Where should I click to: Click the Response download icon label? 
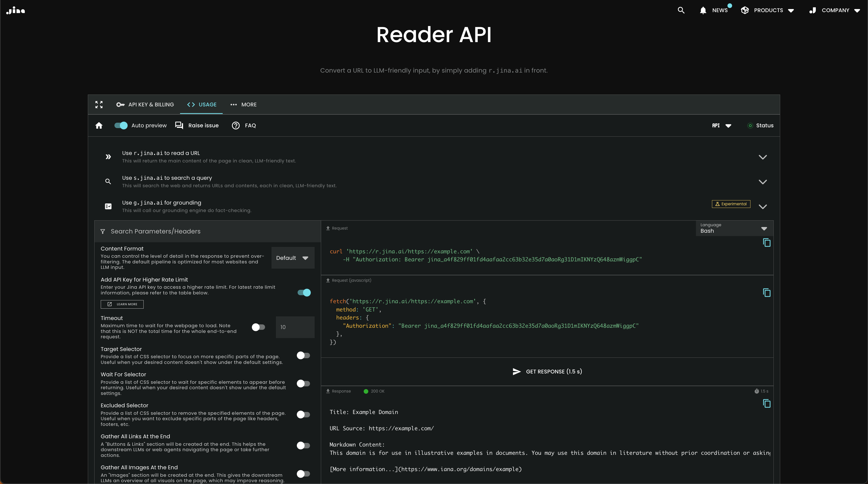(338, 391)
